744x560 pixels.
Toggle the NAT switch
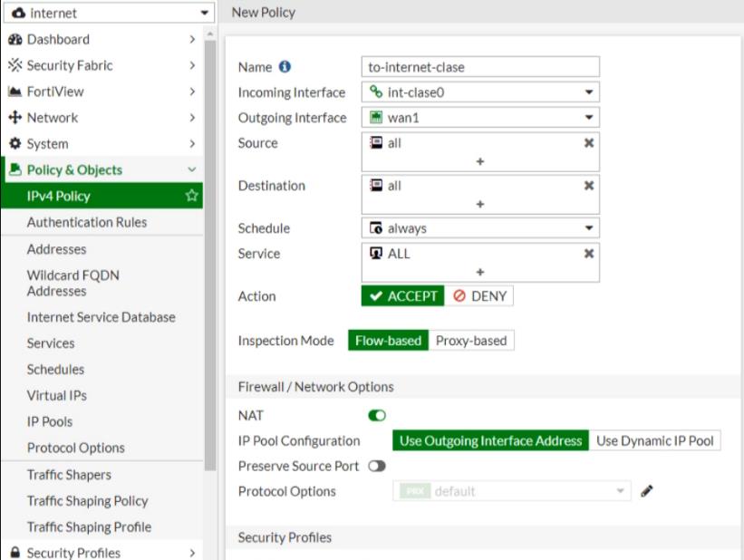[377, 416]
